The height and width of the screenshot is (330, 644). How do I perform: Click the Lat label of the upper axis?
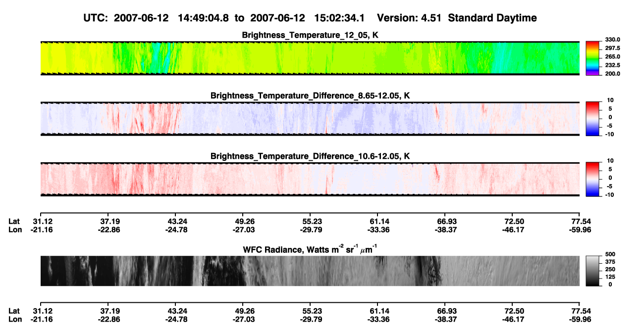click(x=14, y=221)
